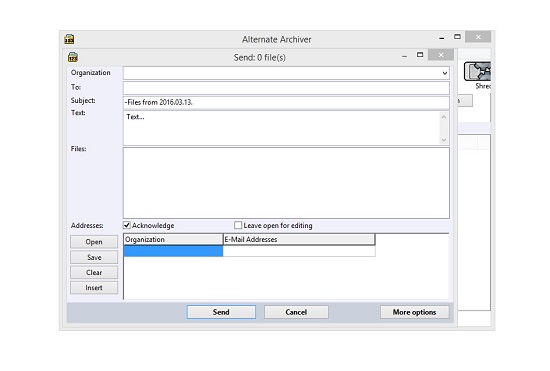The image size is (550, 371).
Task: Open a saved address list with Open
Action: point(94,242)
